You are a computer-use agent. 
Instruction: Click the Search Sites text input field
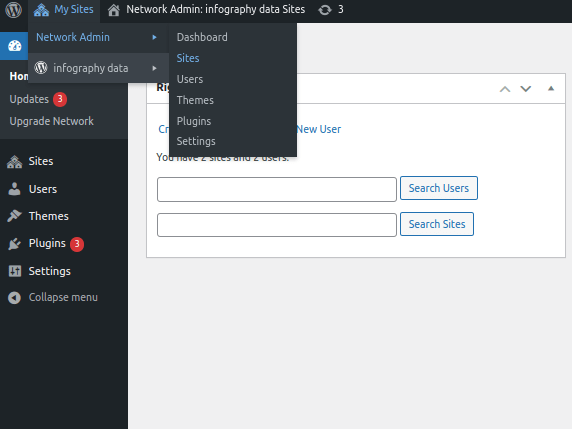pyautogui.click(x=277, y=225)
